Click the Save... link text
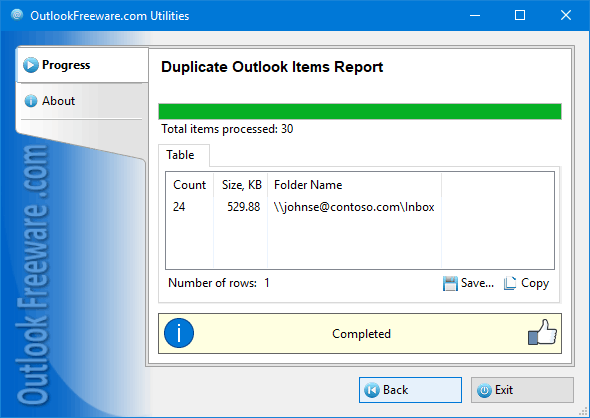 pos(477,283)
